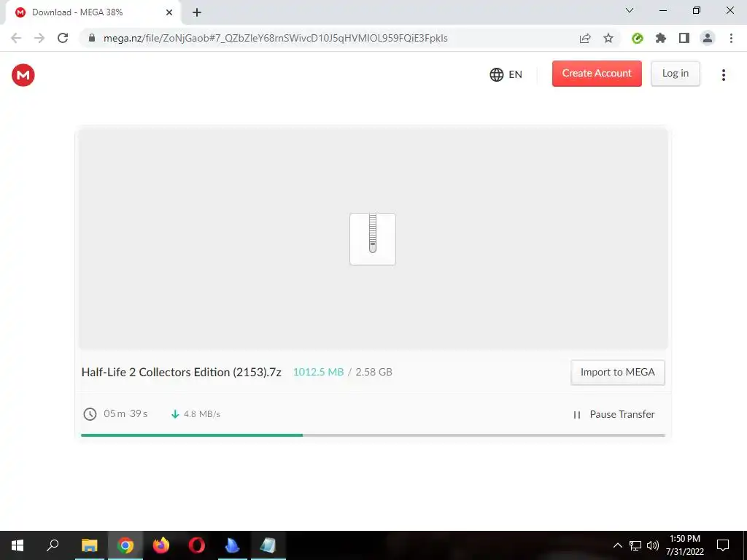
Task: Open the Chrome profile avatar
Action: [x=708, y=38]
